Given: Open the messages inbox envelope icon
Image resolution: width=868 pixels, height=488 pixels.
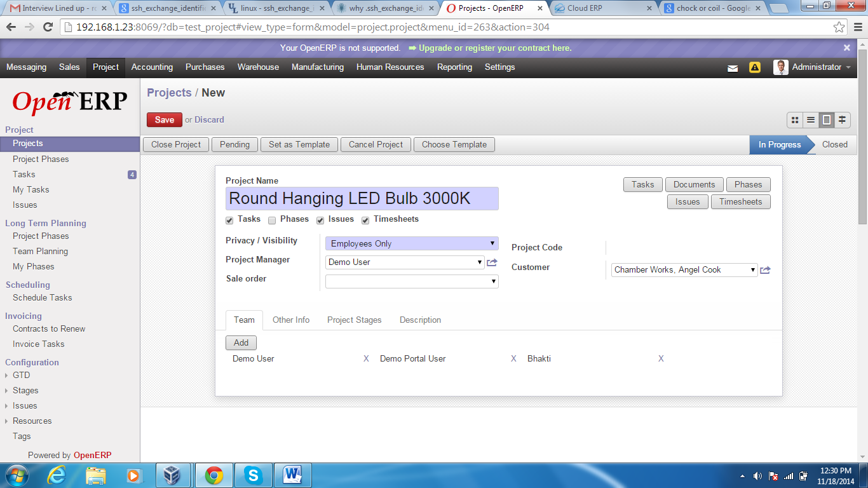Looking at the screenshot, I should tap(733, 67).
